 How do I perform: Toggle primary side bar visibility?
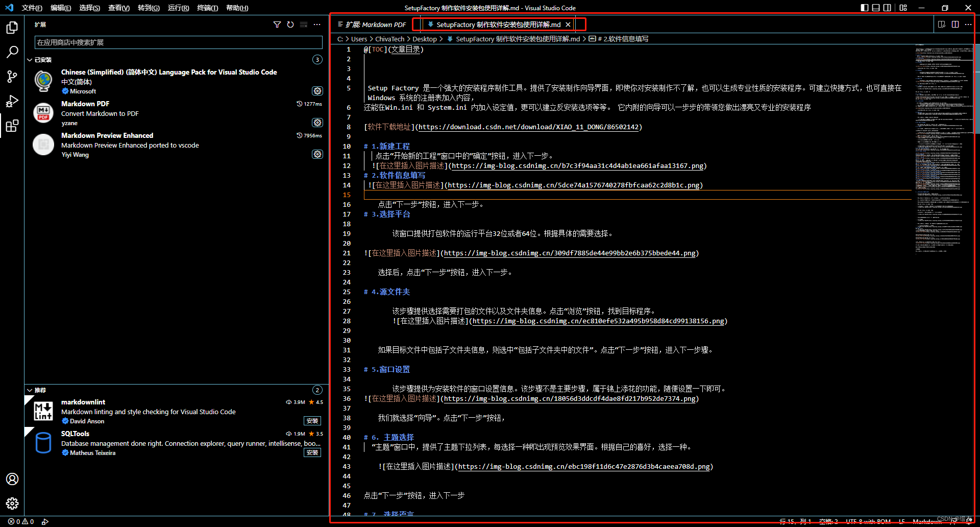pyautogui.click(x=865, y=8)
